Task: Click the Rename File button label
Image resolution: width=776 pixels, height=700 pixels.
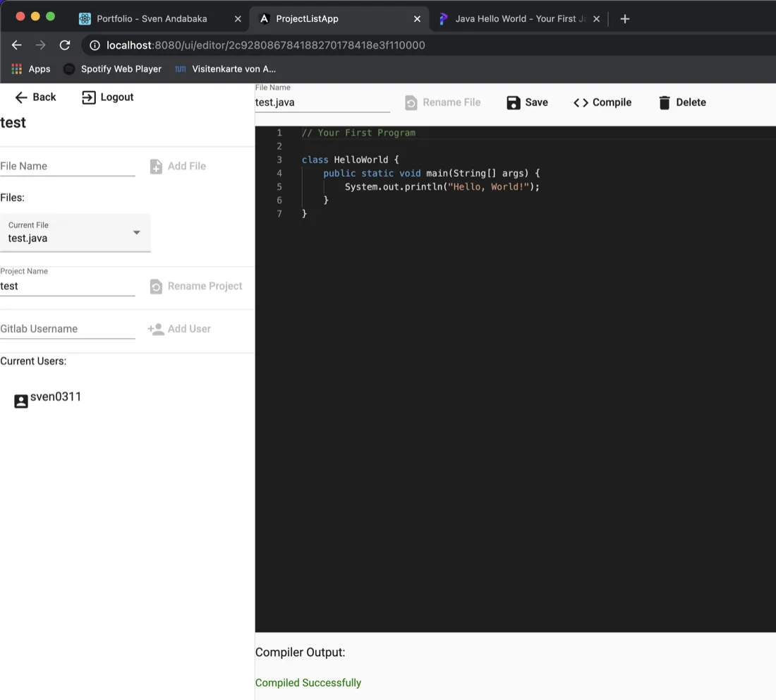Action: [451, 102]
